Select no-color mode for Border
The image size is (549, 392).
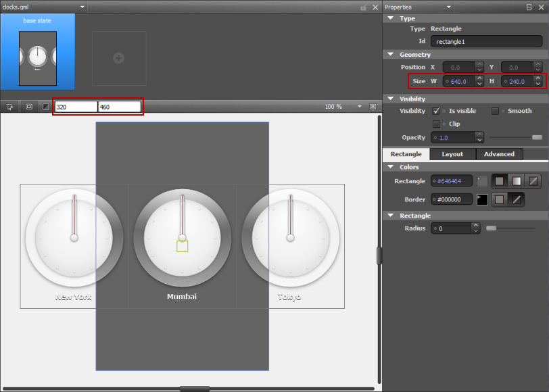[x=517, y=199]
